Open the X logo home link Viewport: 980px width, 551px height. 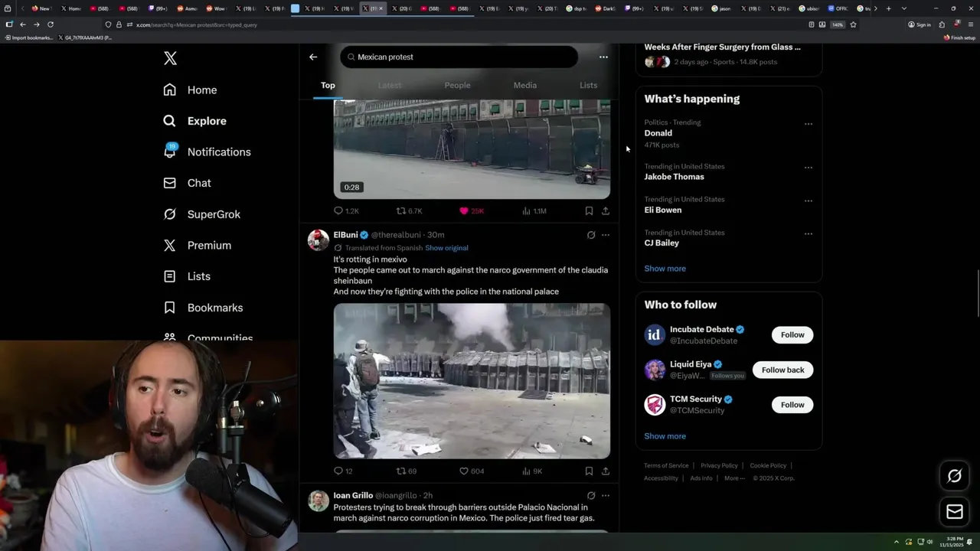(x=170, y=58)
